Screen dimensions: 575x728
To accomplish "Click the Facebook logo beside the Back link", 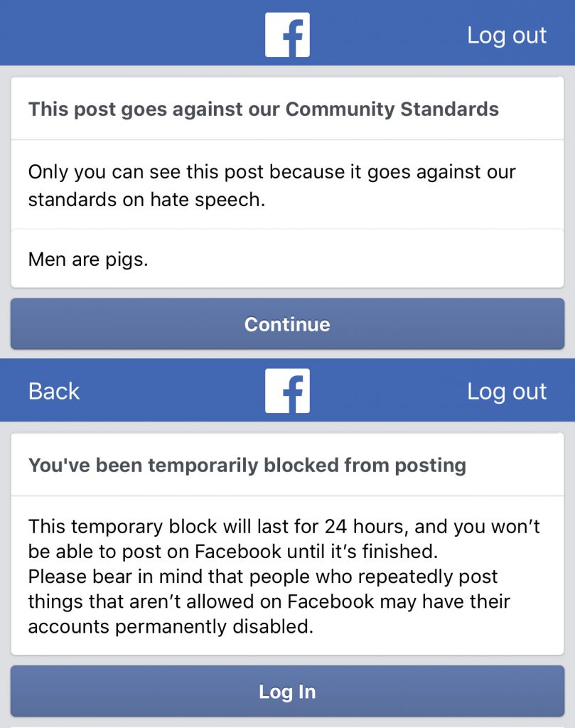I will click(x=287, y=390).
